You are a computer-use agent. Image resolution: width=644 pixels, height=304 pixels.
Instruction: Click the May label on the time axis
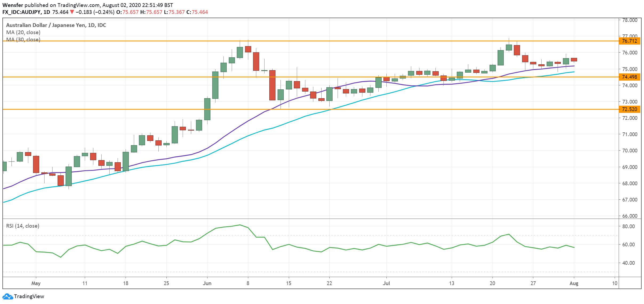pos(36,283)
